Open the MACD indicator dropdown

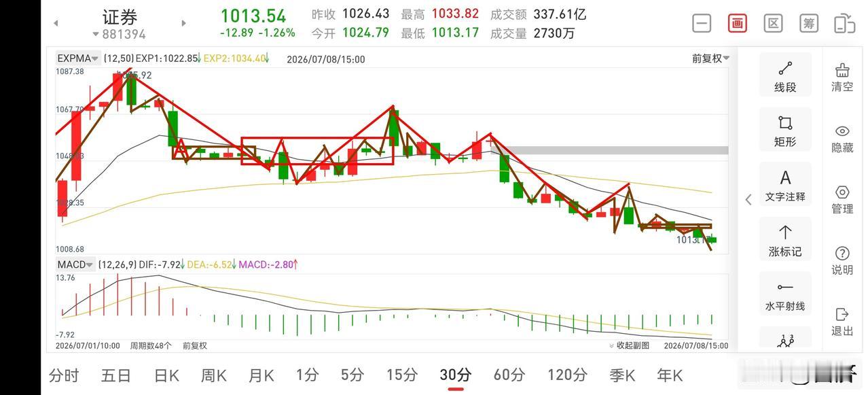coord(75,264)
